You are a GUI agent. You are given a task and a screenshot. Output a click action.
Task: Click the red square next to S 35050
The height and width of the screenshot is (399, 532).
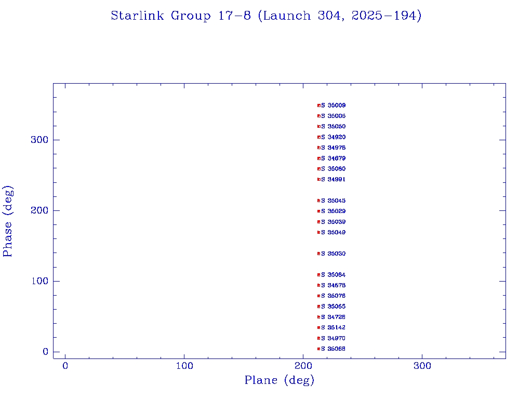click(319, 126)
